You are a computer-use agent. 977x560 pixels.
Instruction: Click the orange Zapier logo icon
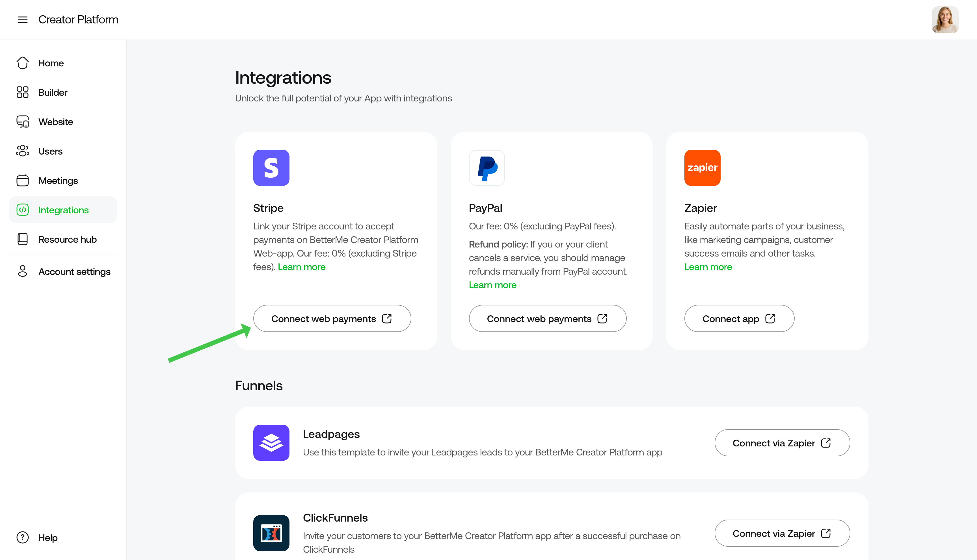(702, 168)
